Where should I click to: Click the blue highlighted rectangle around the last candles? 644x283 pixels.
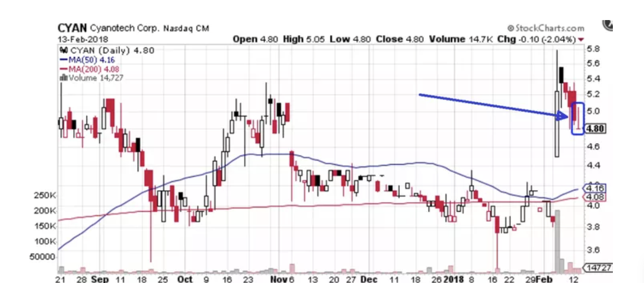click(x=578, y=119)
